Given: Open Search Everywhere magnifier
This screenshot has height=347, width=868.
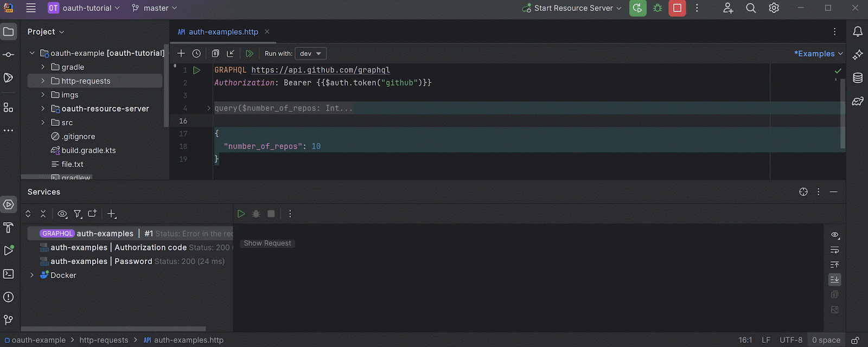Looking at the screenshot, I should tap(751, 8).
